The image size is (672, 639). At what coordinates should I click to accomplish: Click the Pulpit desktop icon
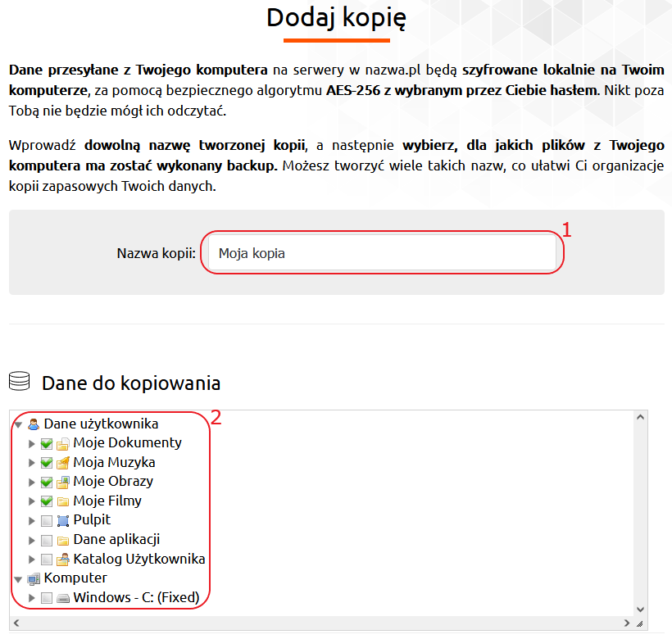tap(63, 521)
